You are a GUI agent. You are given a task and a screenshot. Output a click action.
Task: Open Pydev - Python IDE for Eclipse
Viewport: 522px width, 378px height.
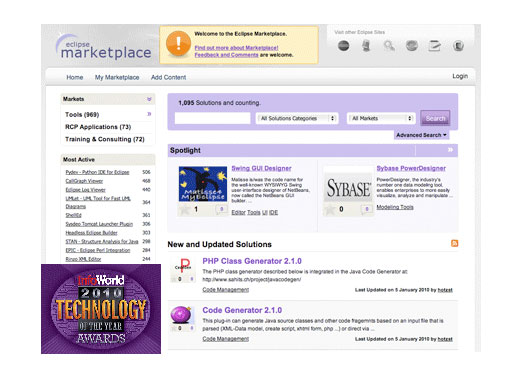[97, 172]
